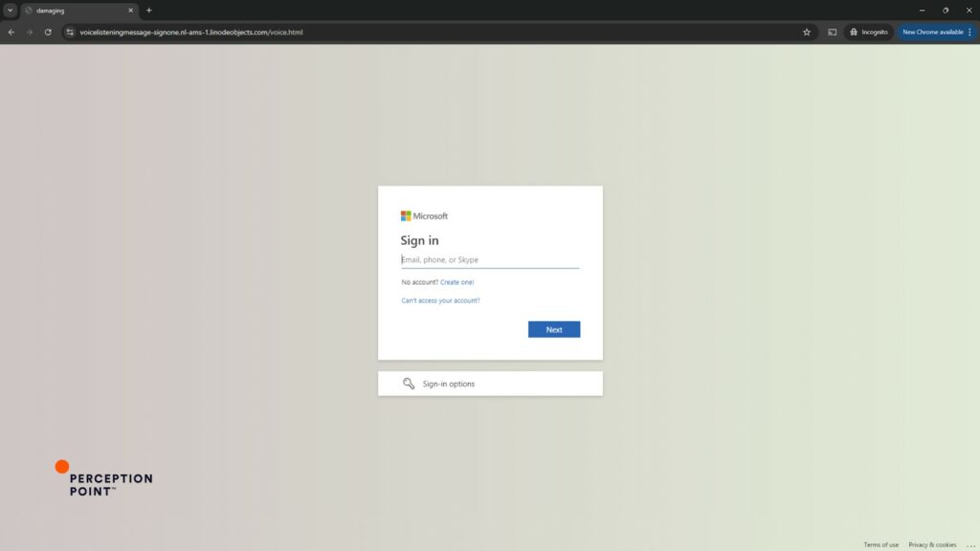The image size is (980, 551).
Task: Close the "damaging" tab
Action: pos(131,11)
